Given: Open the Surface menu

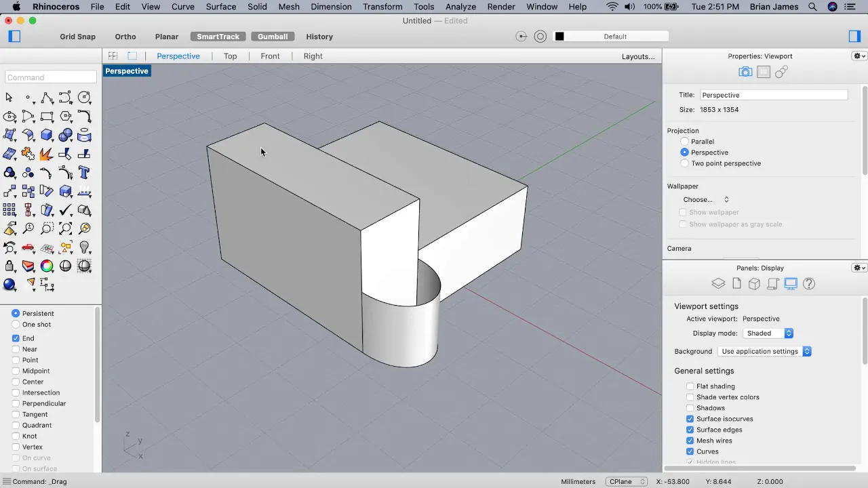Looking at the screenshot, I should (x=221, y=7).
